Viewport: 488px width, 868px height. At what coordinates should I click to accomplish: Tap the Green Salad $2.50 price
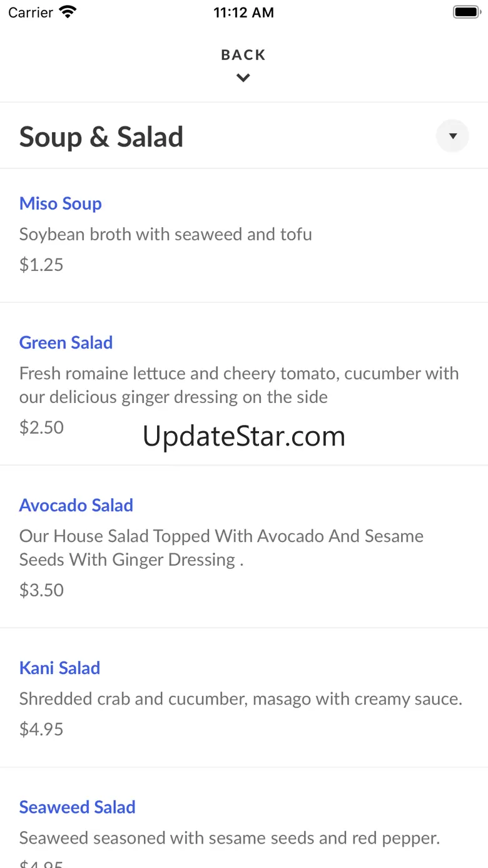[x=41, y=427]
